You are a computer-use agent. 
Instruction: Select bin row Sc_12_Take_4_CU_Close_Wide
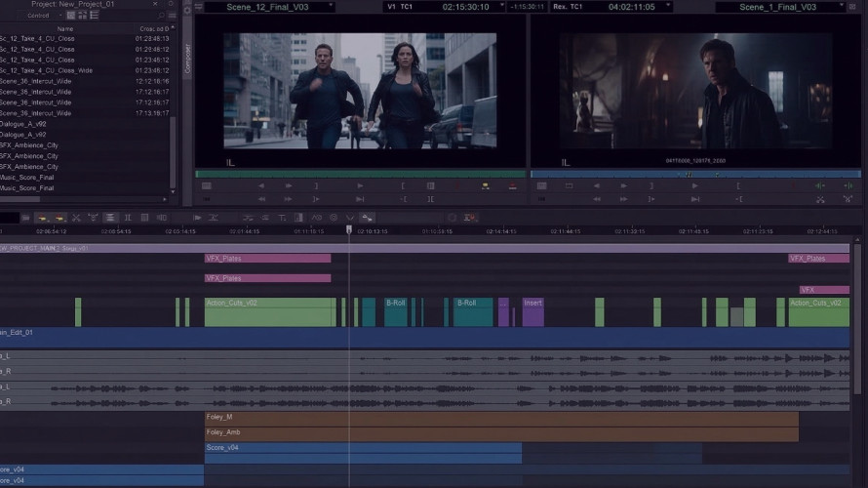point(87,70)
